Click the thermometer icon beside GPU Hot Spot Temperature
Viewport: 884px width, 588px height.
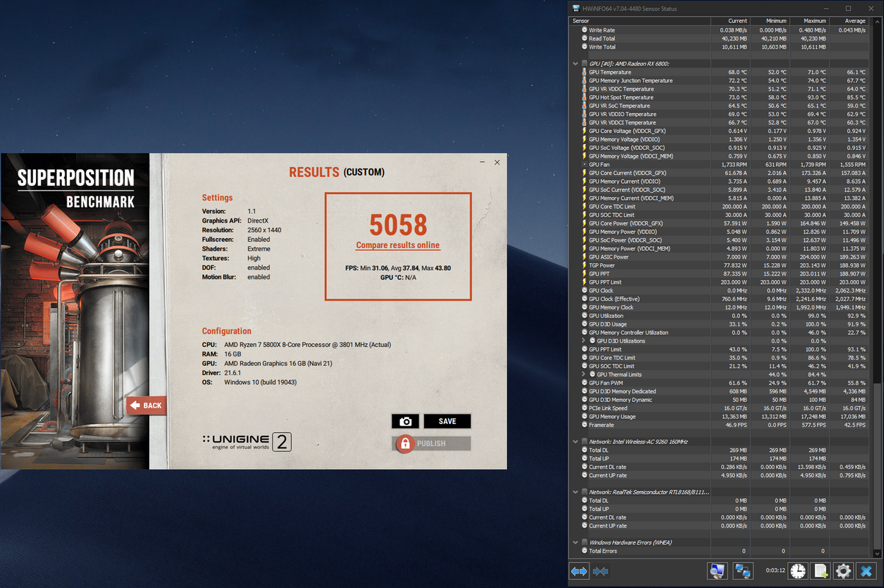pyautogui.click(x=584, y=97)
